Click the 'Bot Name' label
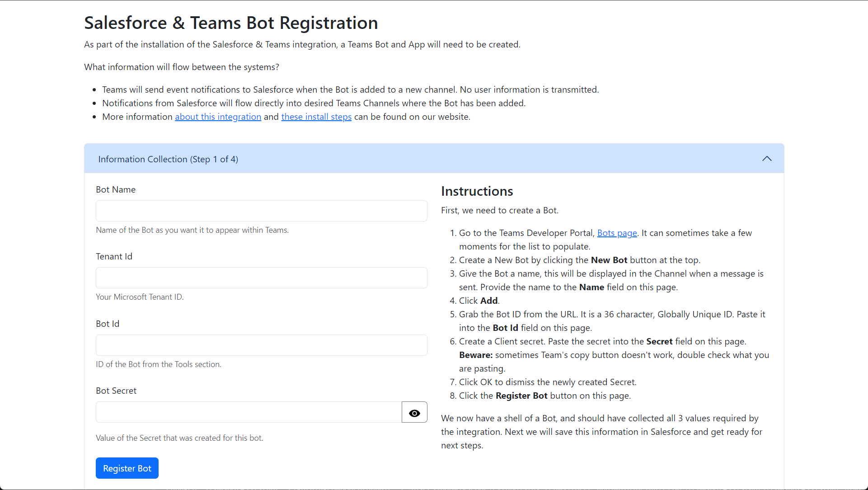 116,189
